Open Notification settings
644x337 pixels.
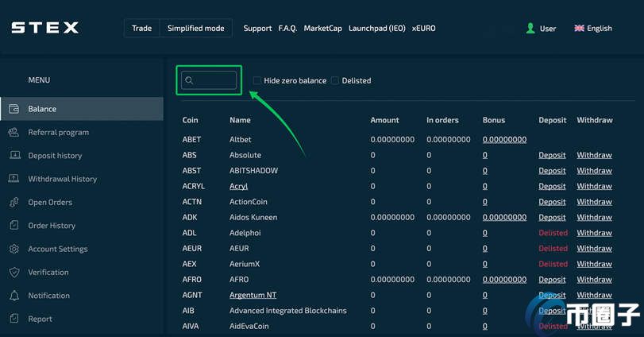click(49, 296)
